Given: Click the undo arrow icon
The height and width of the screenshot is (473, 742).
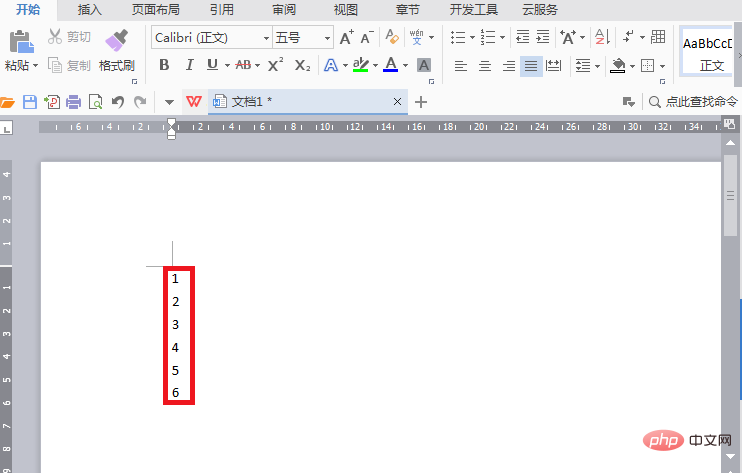Looking at the screenshot, I should pyautogui.click(x=118, y=102).
